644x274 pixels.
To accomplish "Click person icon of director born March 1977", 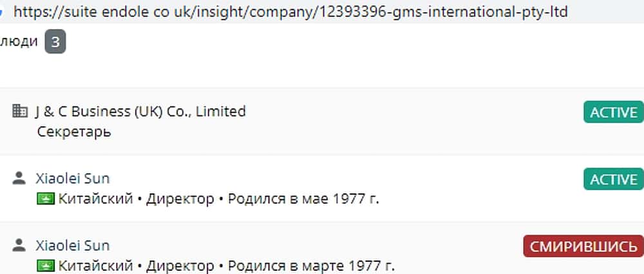I will (20, 246).
